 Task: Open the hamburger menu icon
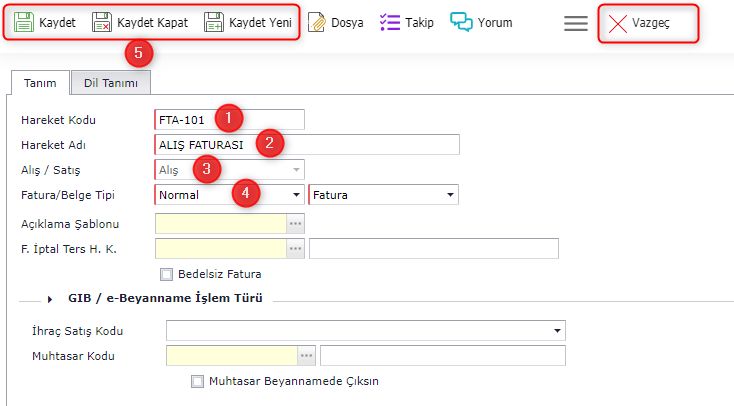point(575,23)
